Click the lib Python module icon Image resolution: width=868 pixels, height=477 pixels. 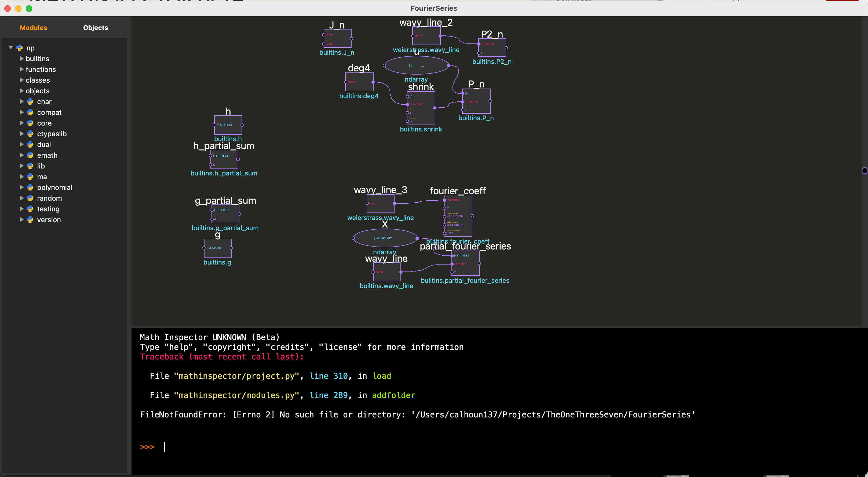point(30,166)
